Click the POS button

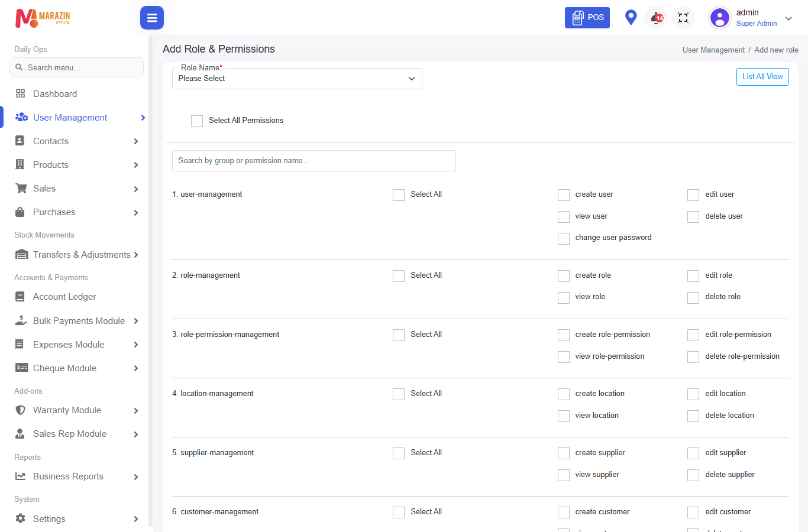pos(587,18)
